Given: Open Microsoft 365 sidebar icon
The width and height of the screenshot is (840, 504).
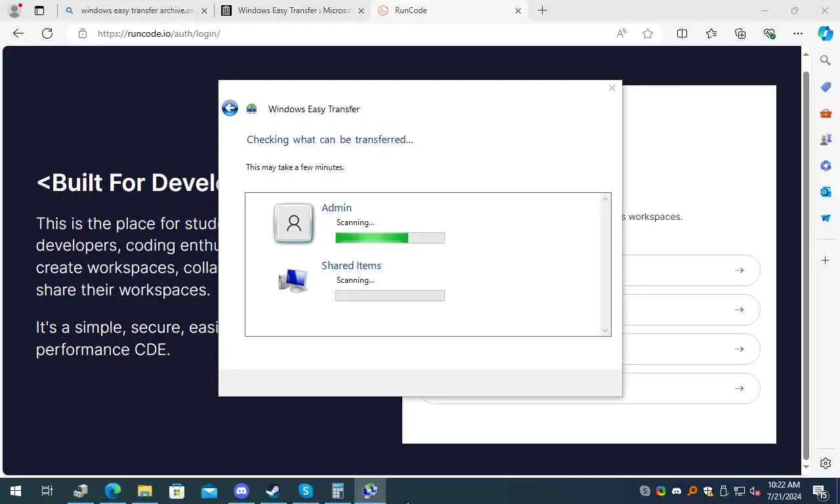Looking at the screenshot, I should (x=826, y=166).
